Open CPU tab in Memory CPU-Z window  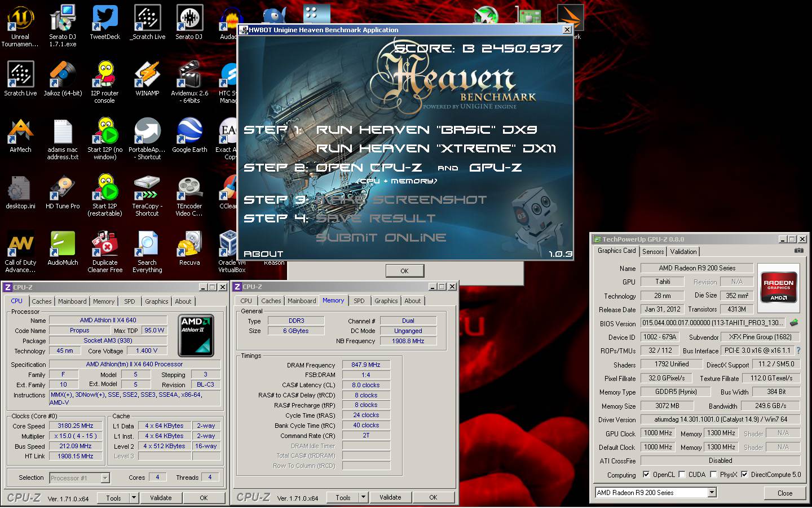click(246, 301)
